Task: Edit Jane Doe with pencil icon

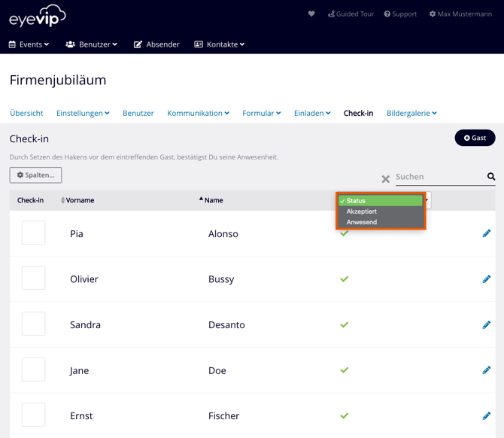Action: pos(486,370)
